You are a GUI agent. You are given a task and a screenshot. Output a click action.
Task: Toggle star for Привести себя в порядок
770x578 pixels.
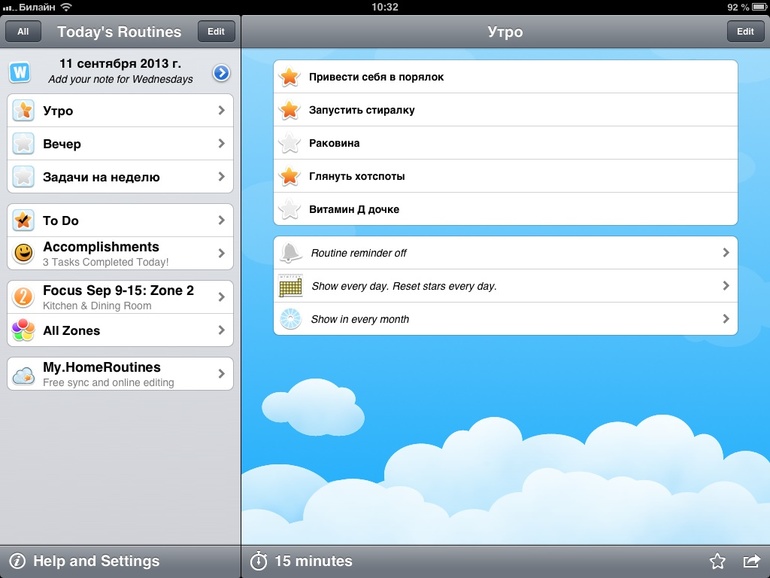(x=289, y=77)
